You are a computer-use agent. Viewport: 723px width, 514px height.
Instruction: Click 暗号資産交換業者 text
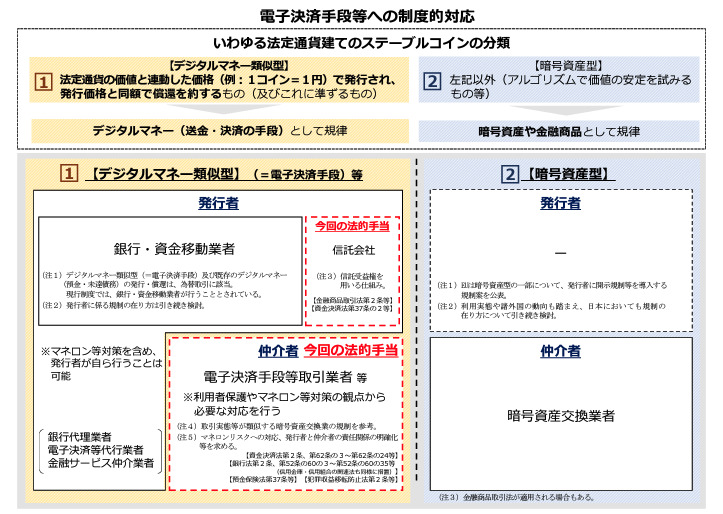click(561, 416)
